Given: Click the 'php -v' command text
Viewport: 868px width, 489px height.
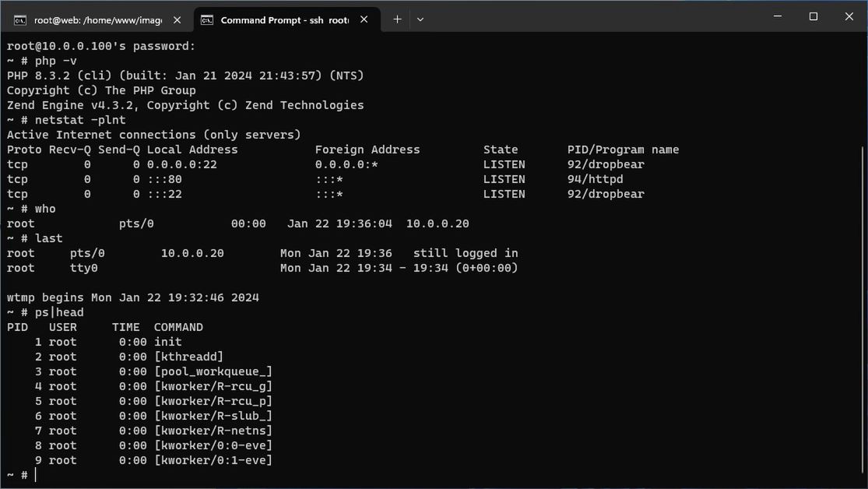Looking at the screenshot, I should (56, 61).
